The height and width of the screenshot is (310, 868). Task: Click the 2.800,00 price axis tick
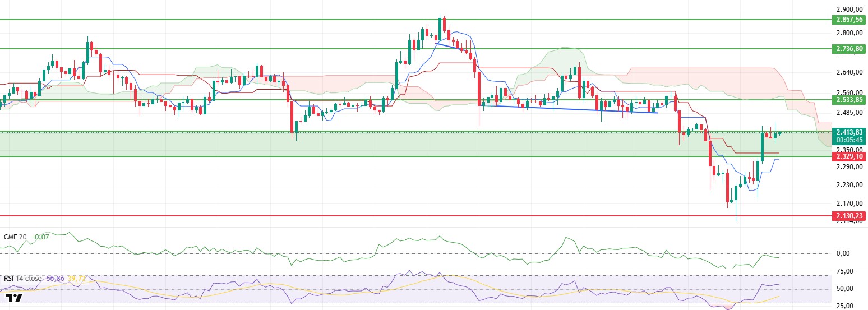848,33
